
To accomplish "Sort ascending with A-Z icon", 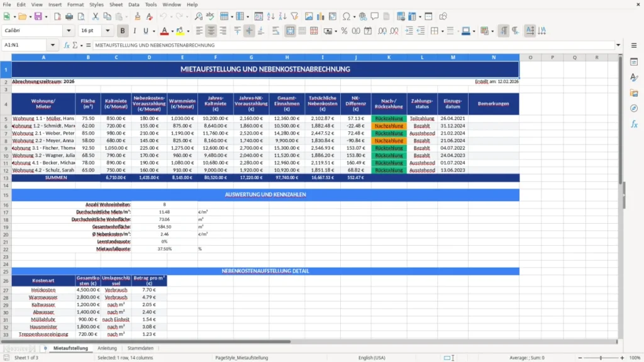I will tap(270, 16).
